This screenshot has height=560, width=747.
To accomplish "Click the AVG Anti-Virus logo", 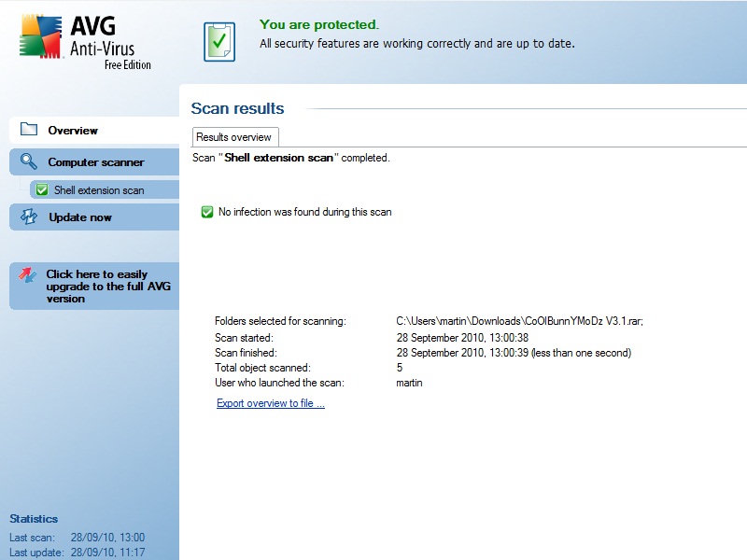I will [x=86, y=42].
